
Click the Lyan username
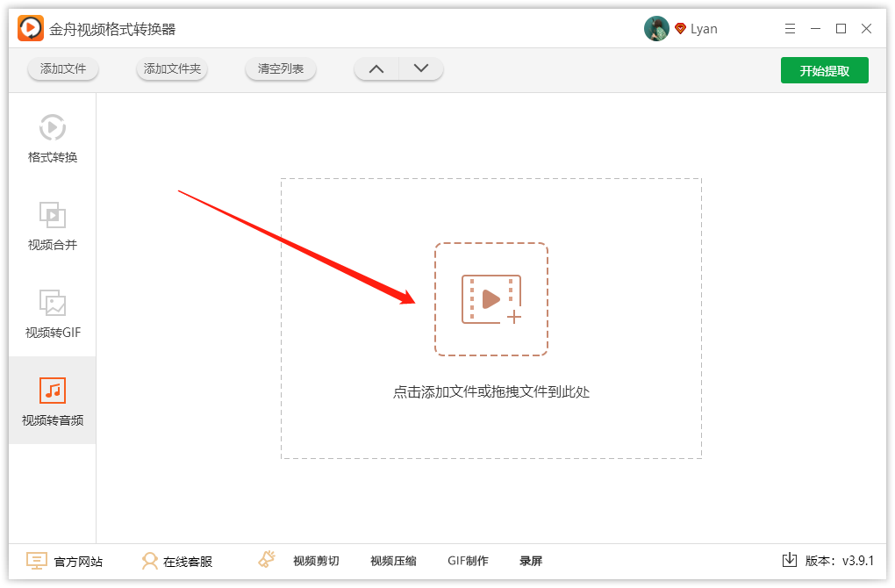(704, 29)
